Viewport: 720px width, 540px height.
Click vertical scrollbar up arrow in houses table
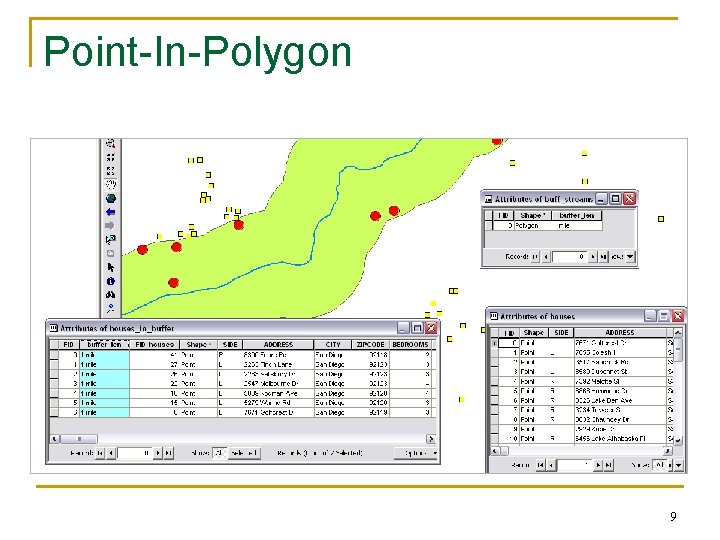point(678,332)
